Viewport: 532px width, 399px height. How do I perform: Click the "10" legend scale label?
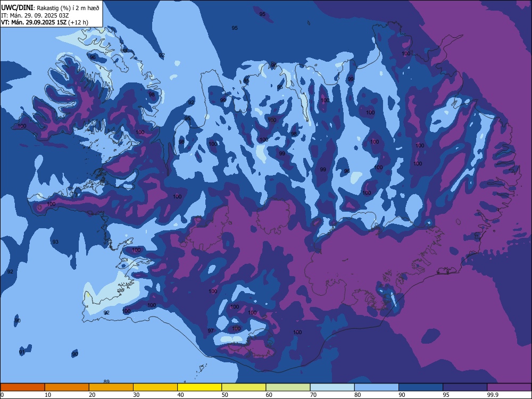(x=48, y=395)
